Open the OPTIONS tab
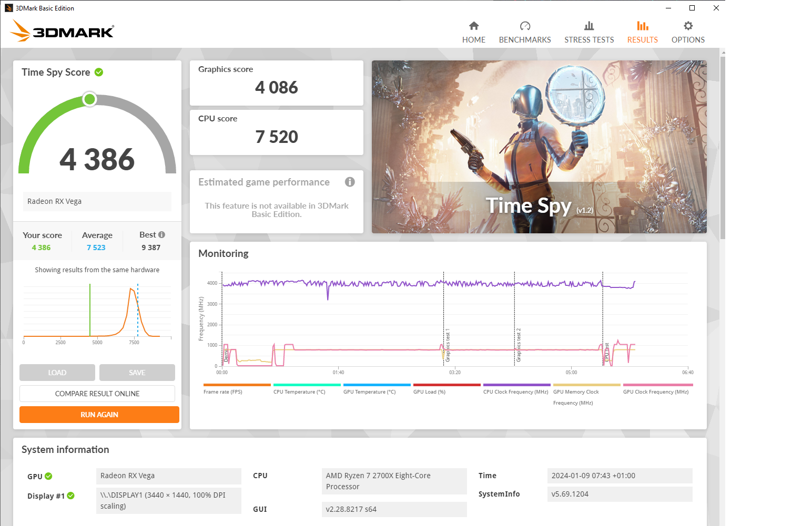Viewport: 812px width, 526px height. 688,33
